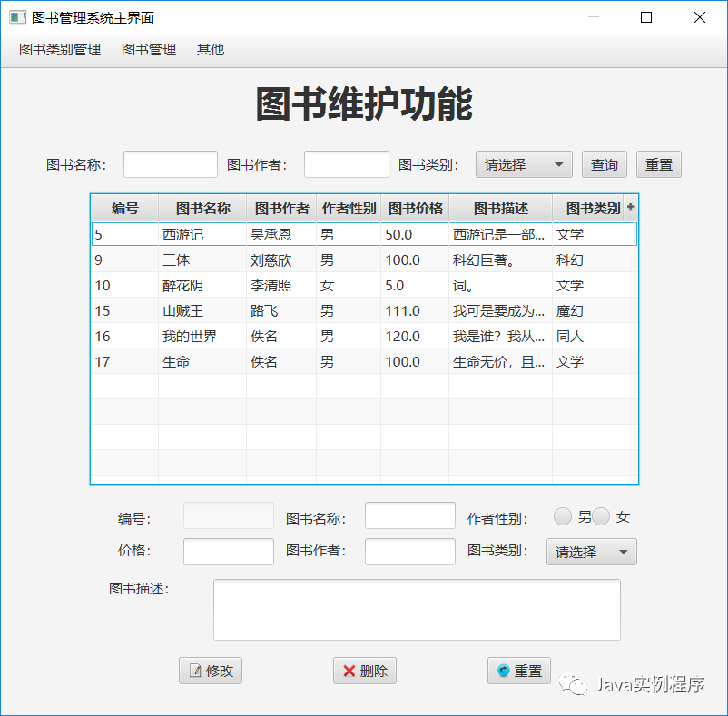Open the edit form 图书类别 dropdown
Screen dimensions: 728x716
(592, 552)
